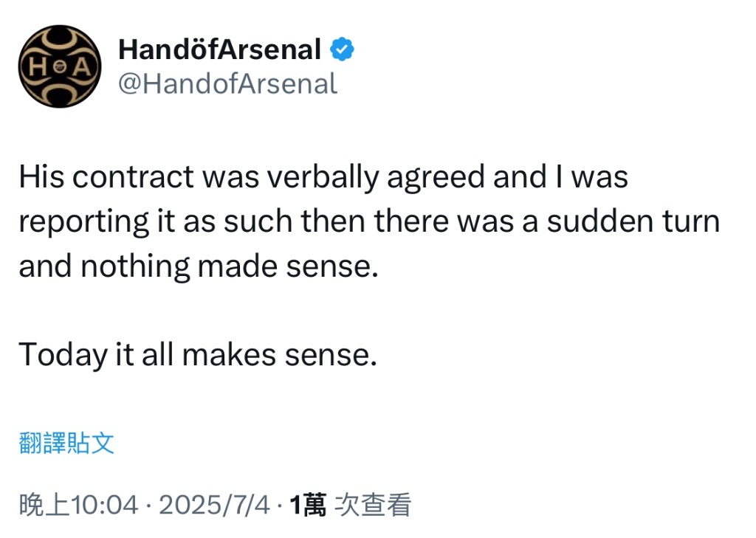This screenshot has width=756, height=538.
Task: Click the blue verified checkmark badge
Action: click(343, 49)
